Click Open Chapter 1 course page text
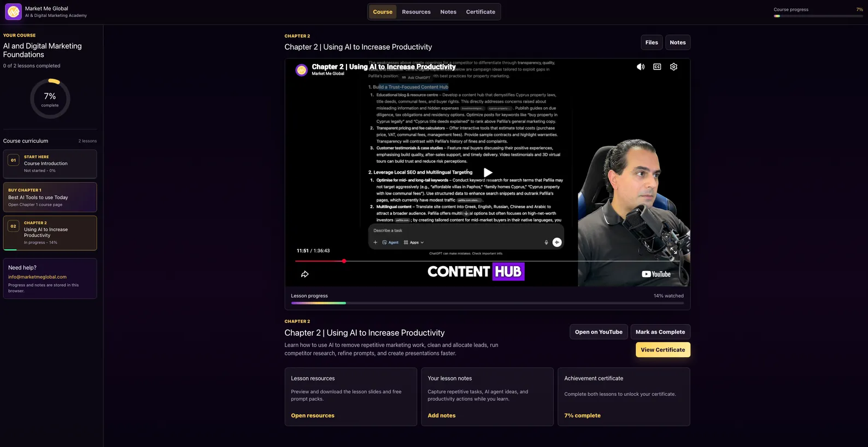Viewport: 868px width, 447px height. pyautogui.click(x=35, y=205)
